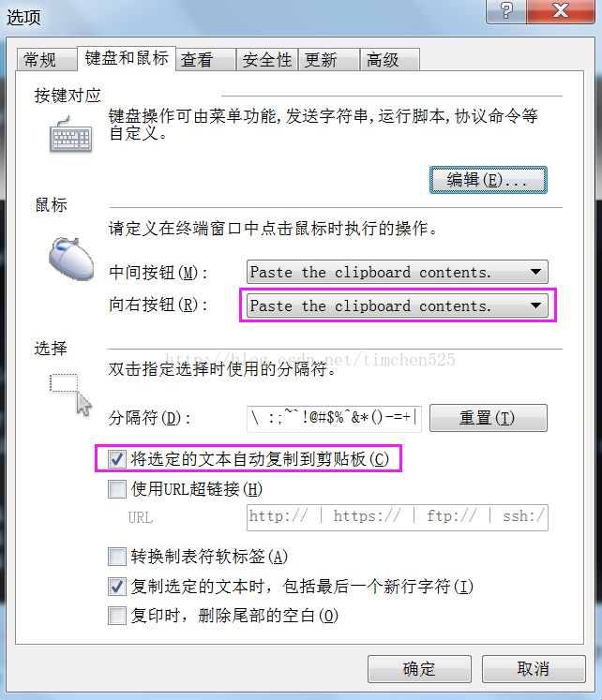Click the keyboard icon under 按键对应

(71, 135)
